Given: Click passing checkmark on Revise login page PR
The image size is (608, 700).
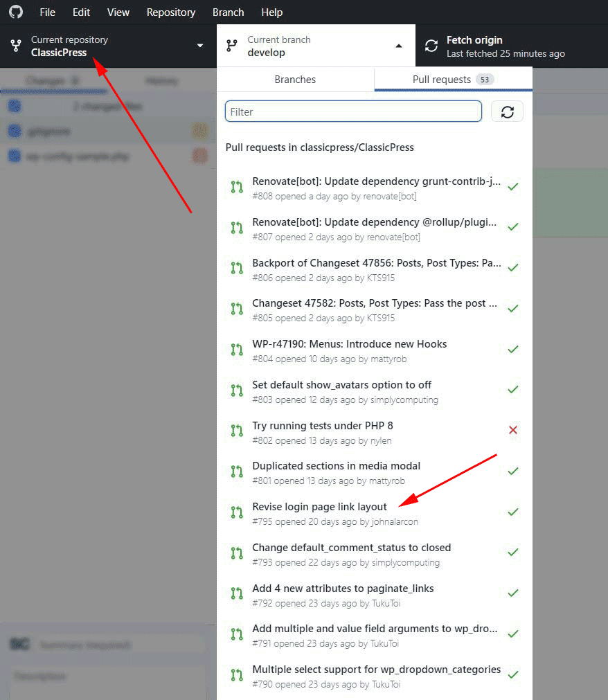Looking at the screenshot, I should coord(513,512).
